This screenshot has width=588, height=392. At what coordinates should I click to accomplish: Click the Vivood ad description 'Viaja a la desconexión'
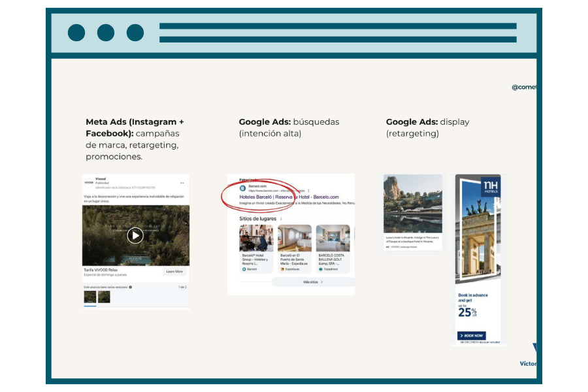click(134, 199)
